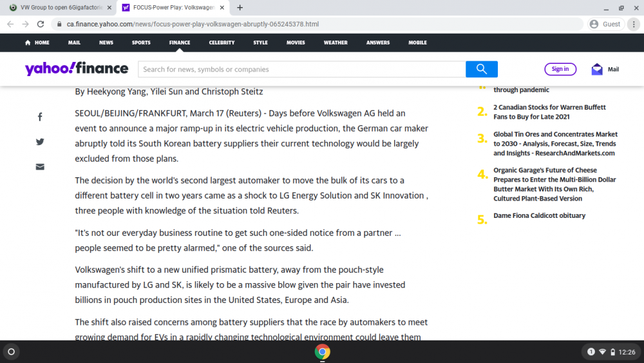Image resolution: width=644 pixels, height=363 pixels.
Task: Click the Mail text link beside Sign in
Action: [x=613, y=69]
